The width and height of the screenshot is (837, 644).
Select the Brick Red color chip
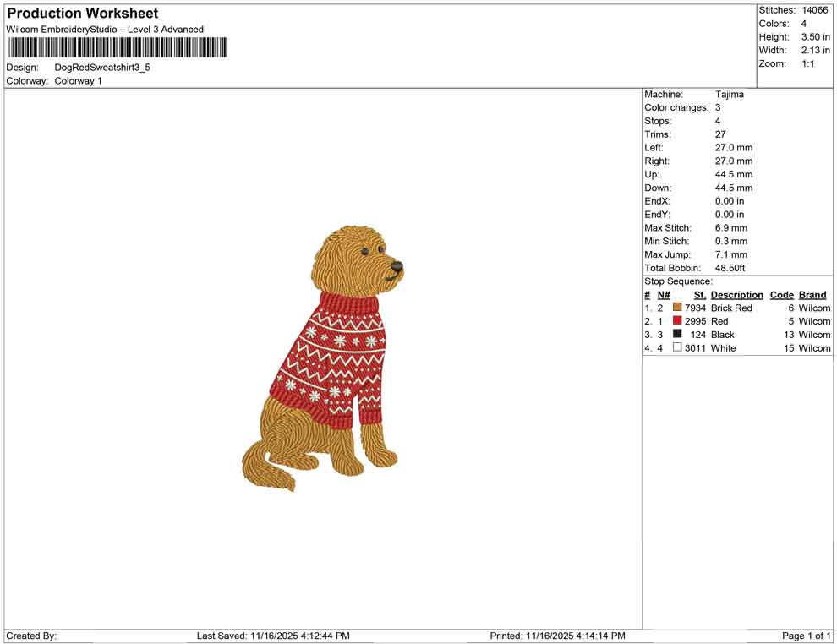[676, 308]
